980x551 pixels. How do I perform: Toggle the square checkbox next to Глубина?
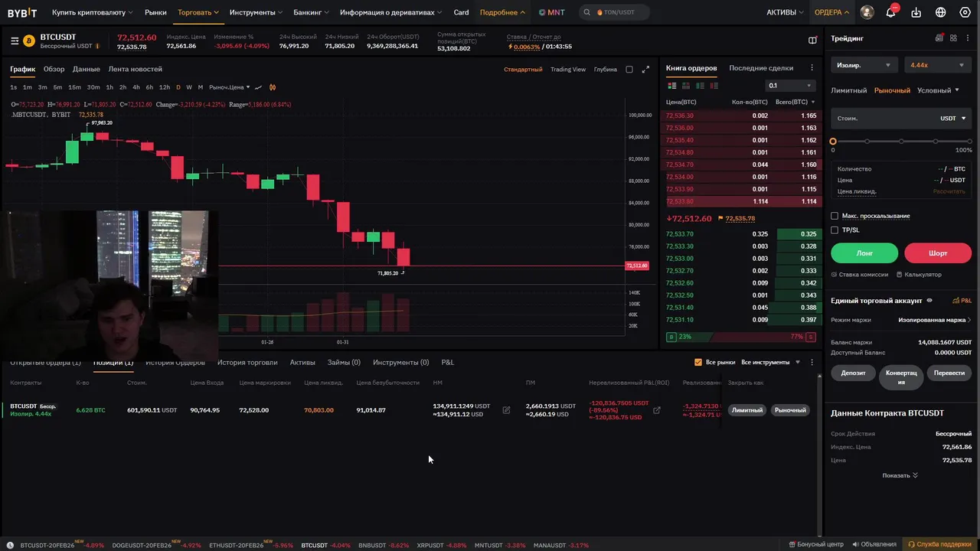tap(629, 70)
